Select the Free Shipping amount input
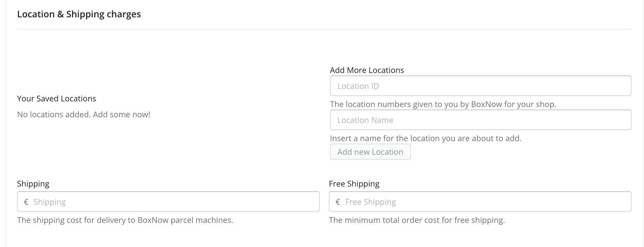This screenshot has height=247, width=644. coord(480,202)
